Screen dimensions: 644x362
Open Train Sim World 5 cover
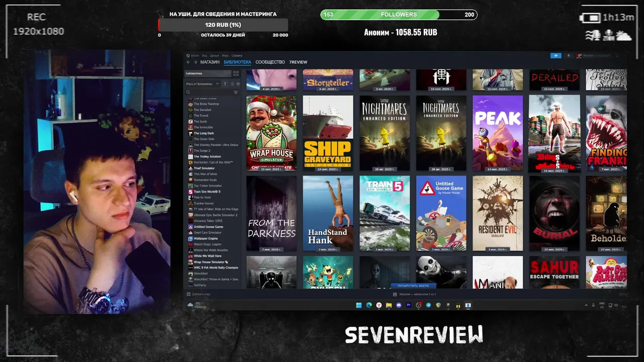click(x=385, y=213)
